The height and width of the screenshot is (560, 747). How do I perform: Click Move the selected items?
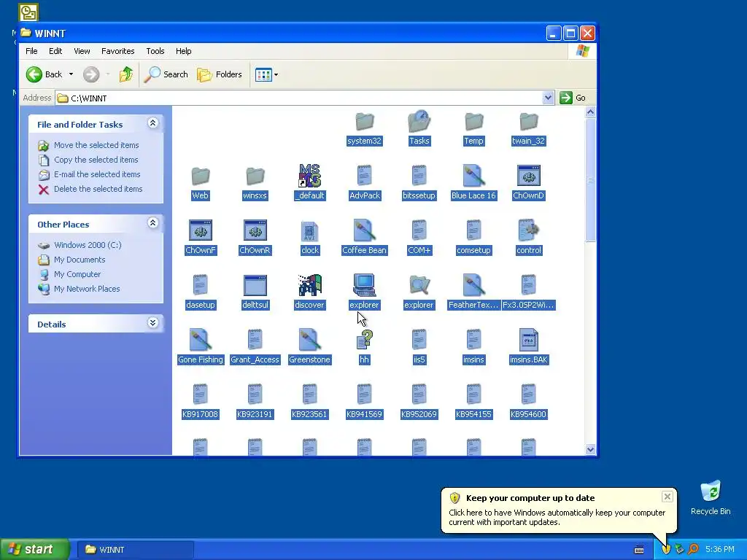click(x=96, y=145)
